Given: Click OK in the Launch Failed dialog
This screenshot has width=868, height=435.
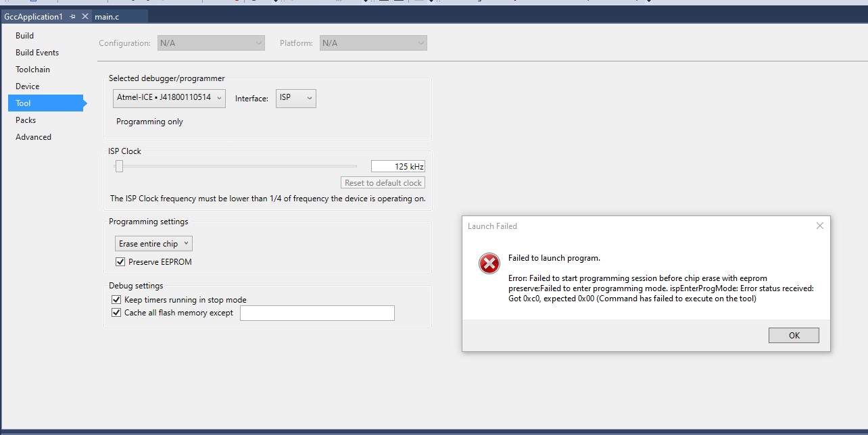Looking at the screenshot, I should click(794, 335).
